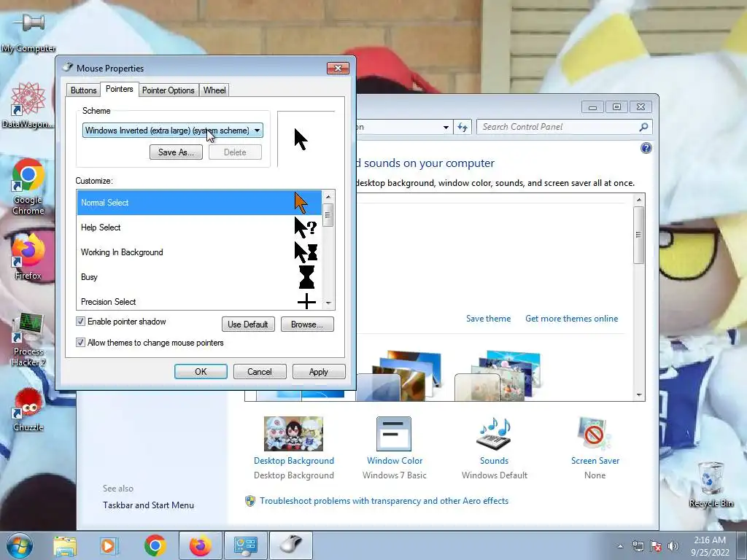Click the Browse... button
Screen dimensions: 747x560
click(307, 324)
